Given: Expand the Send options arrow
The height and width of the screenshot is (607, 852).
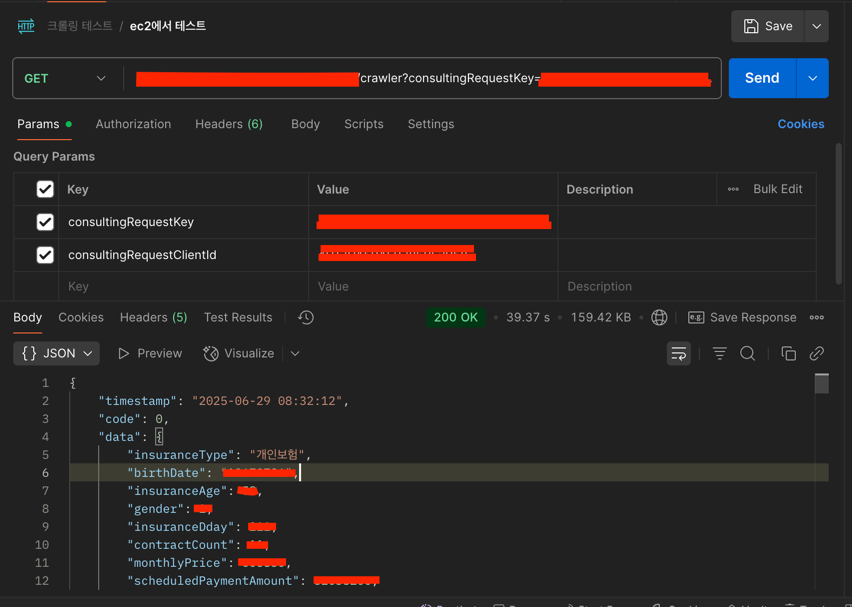Looking at the screenshot, I should pos(812,78).
